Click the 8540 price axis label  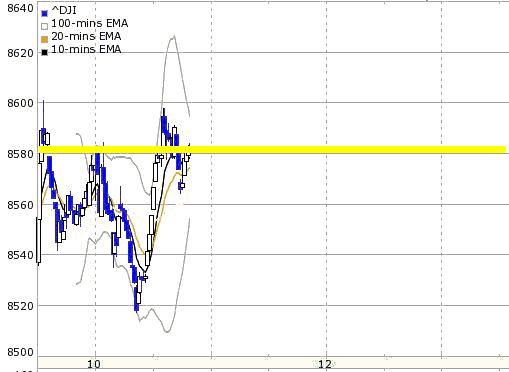(x=21, y=255)
